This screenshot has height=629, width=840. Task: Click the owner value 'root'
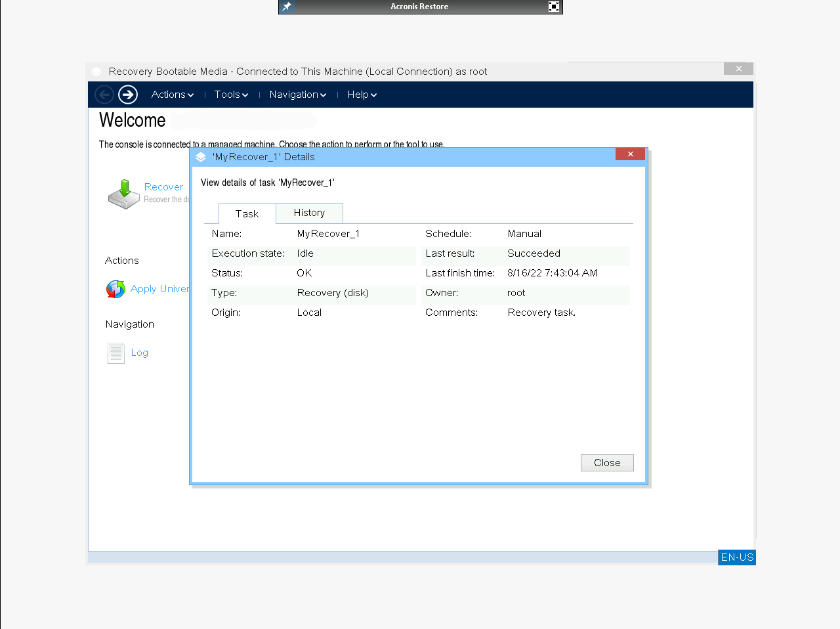coord(516,293)
